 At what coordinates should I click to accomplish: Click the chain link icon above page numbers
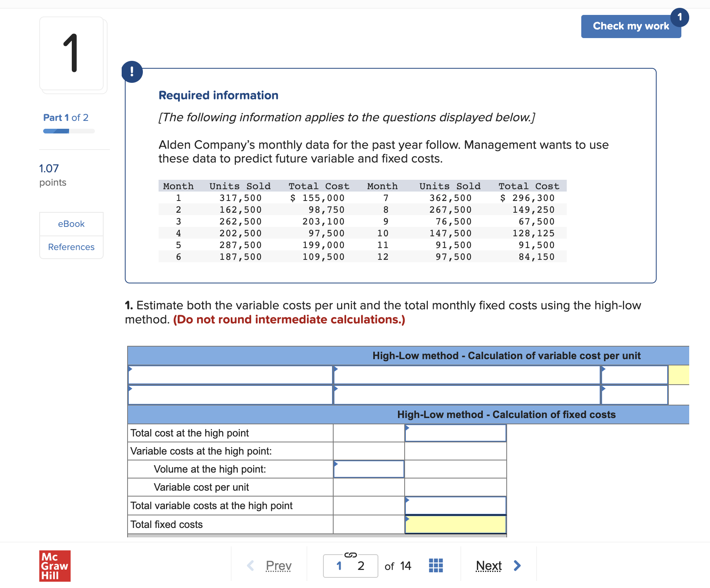[350, 555]
